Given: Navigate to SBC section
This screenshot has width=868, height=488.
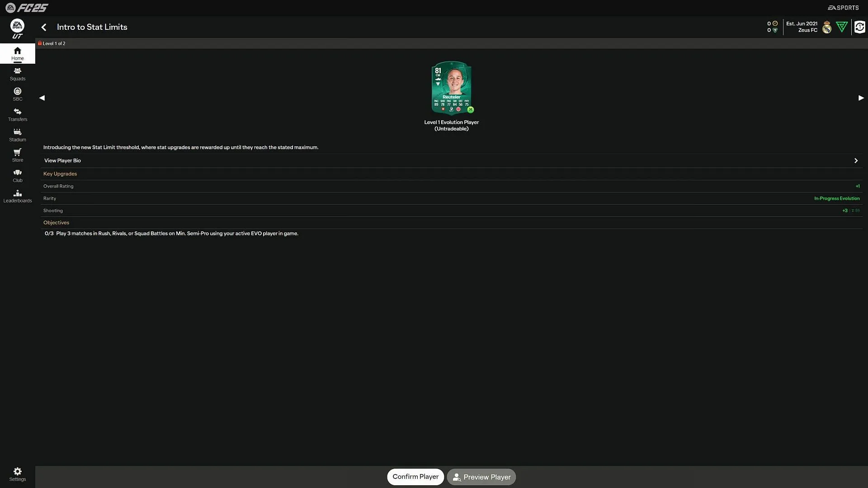Looking at the screenshot, I should click(x=17, y=94).
